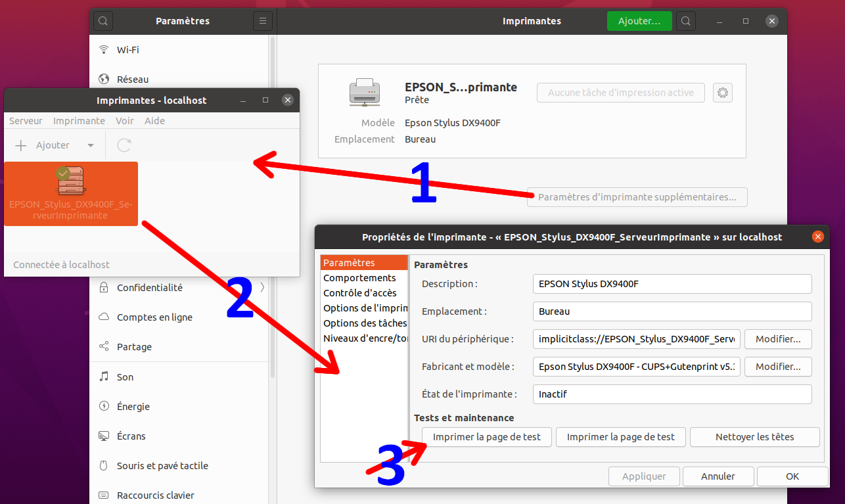845x504 pixels.
Task: Open the Aide menu
Action: (x=154, y=121)
